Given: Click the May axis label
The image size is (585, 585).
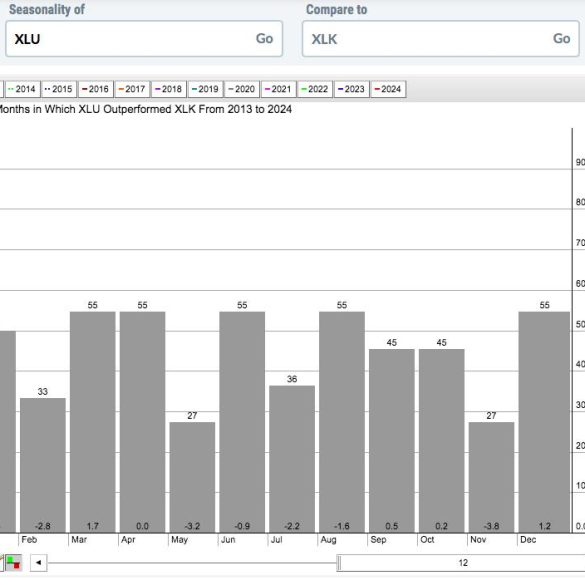Looking at the screenshot, I should pos(179,540).
